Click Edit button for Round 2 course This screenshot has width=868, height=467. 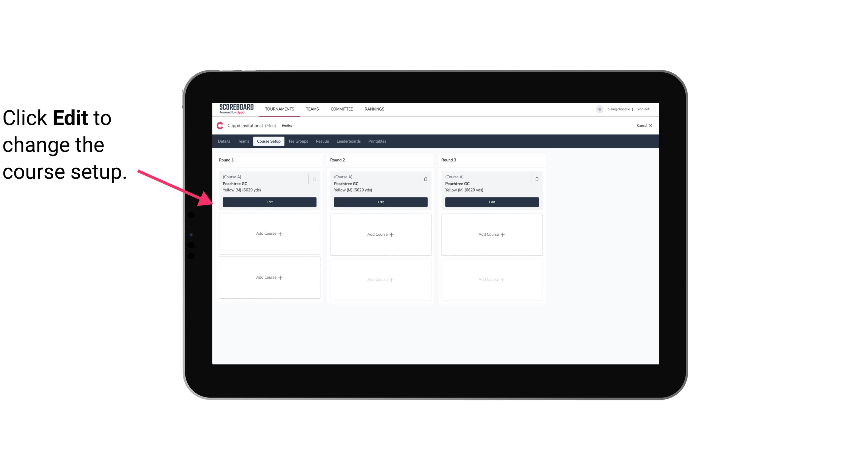click(380, 201)
